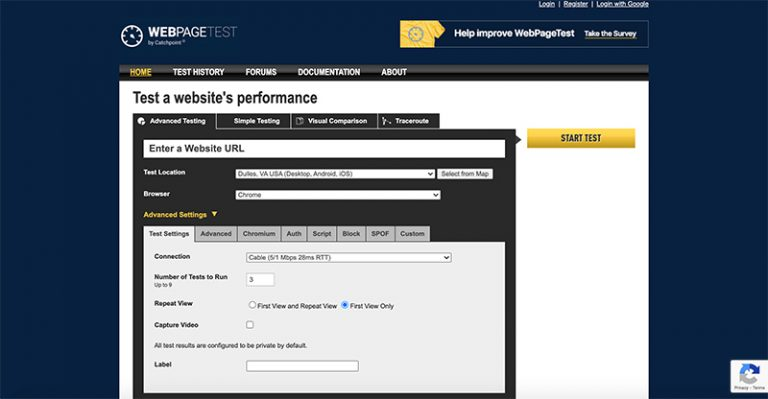Click the Privacy - Terms reCAPTCHA text
This screenshot has height=399, width=768.
point(749,388)
